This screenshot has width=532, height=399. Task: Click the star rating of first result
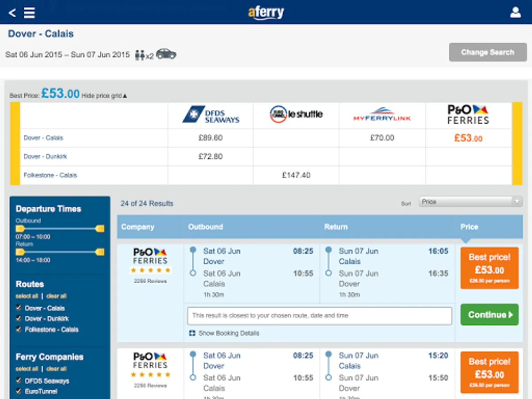[150, 270]
